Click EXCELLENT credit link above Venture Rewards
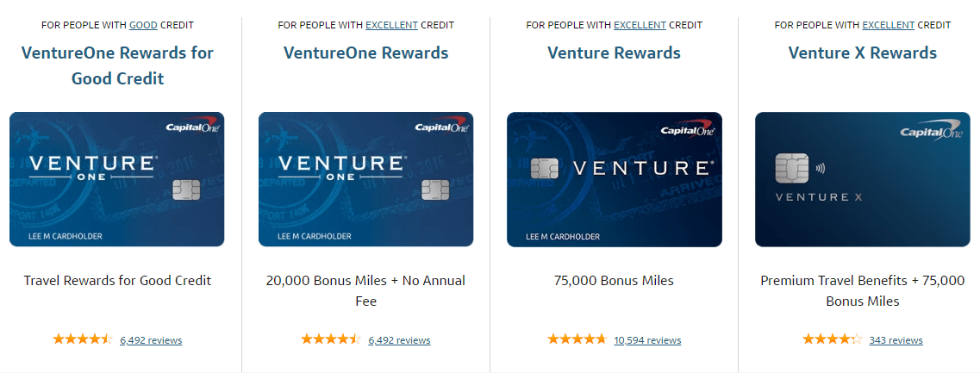The height and width of the screenshot is (373, 980). pos(640,25)
